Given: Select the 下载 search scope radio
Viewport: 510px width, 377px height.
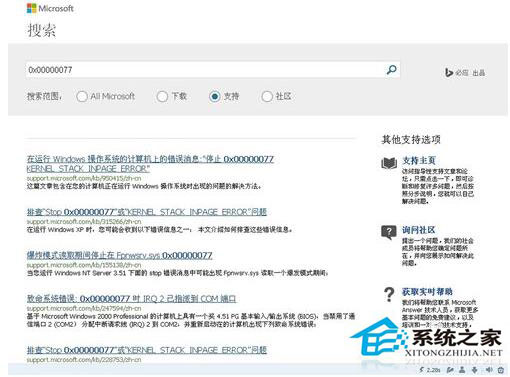Looking at the screenshot, I should tap(162, 97).
